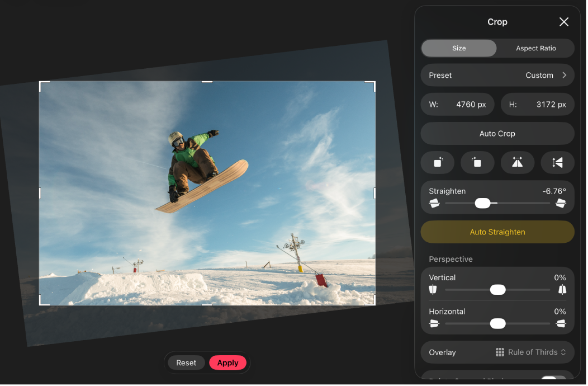588x386 pixels.
Task: Apply the crop changes
Action: 227,363
